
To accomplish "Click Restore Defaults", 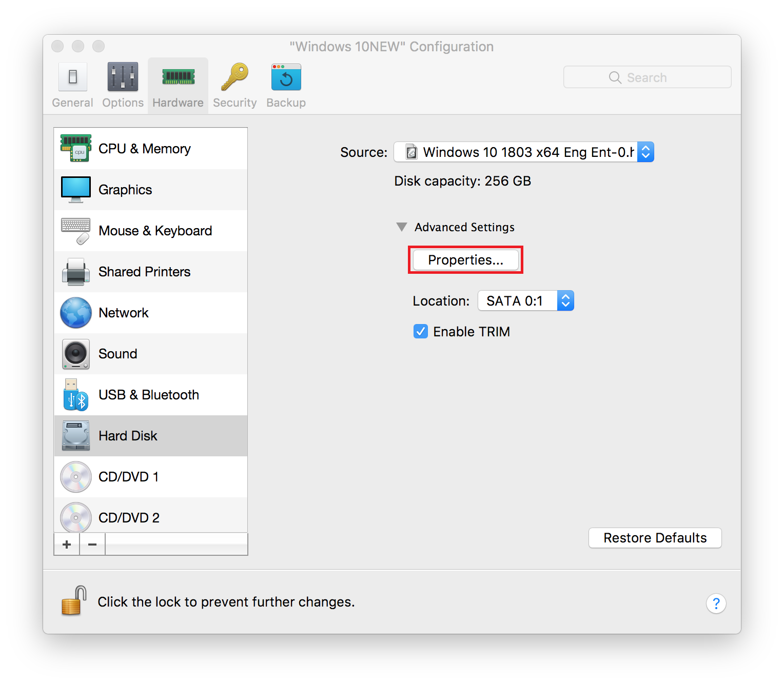I will (655, 538).
